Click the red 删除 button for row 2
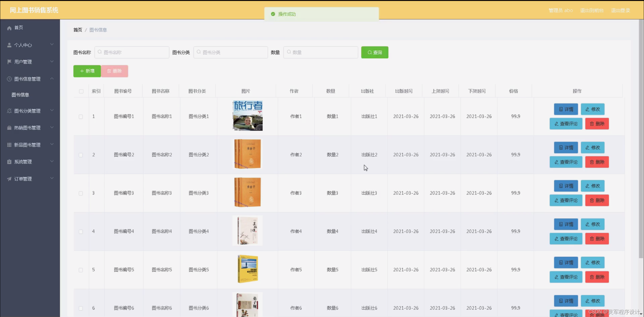The image size is (644, 317). [x=597, y=162]
